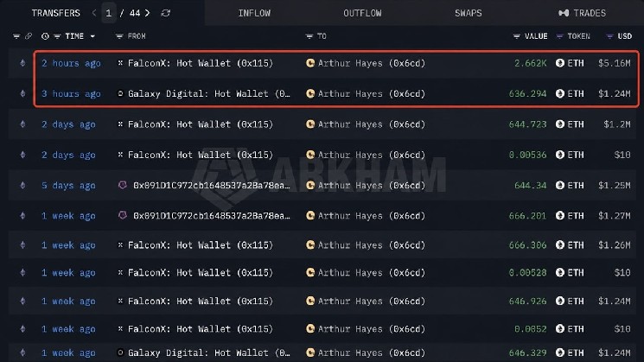Screen dimensions: 644x362
Task: Open the TIME column filter
Action: pos(57,36)
